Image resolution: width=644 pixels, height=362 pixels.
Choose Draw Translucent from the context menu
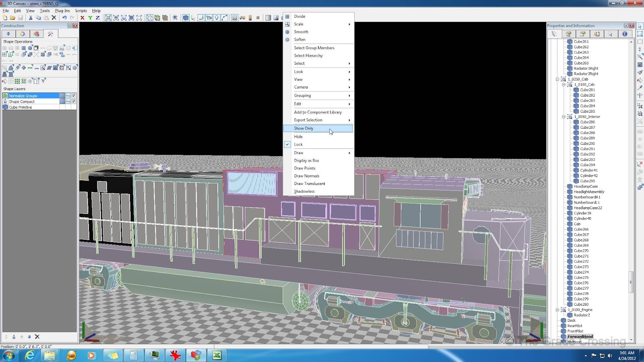pos(318,184)
